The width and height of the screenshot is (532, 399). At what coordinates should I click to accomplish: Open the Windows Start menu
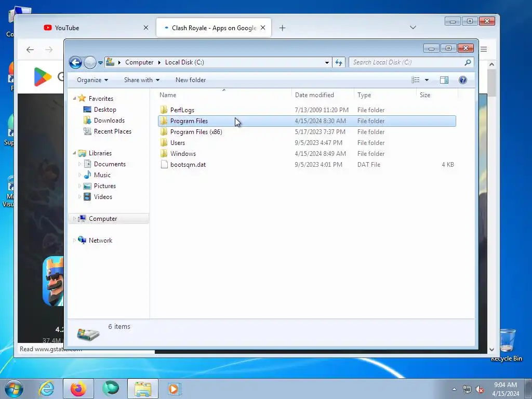click(14, 389)
